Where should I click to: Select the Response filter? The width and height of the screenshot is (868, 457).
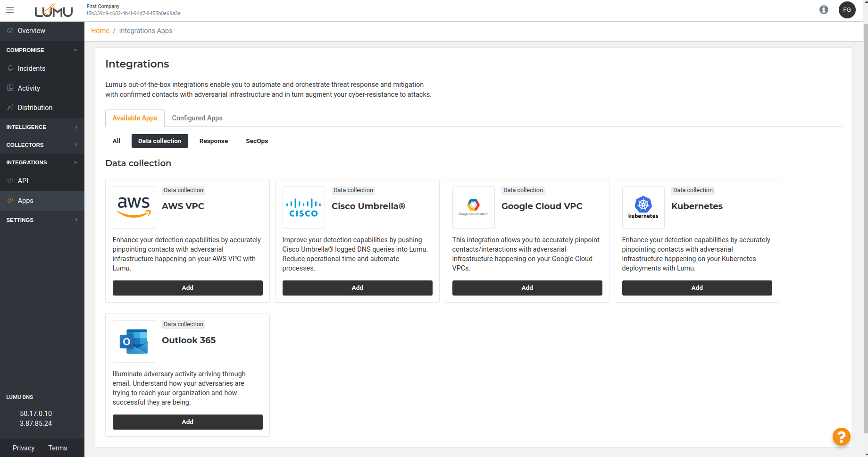tap(213, 141)
